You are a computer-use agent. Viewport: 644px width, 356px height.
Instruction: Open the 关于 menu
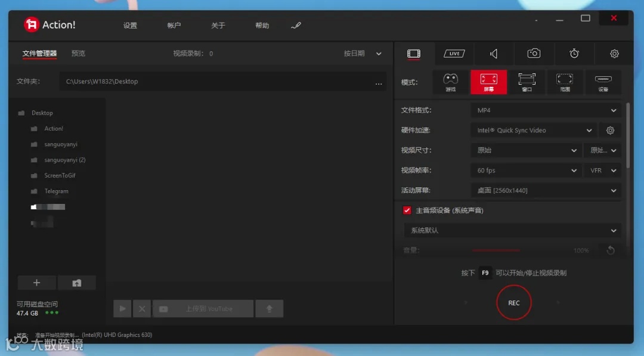pyautogui.click(x=218, y=26)
